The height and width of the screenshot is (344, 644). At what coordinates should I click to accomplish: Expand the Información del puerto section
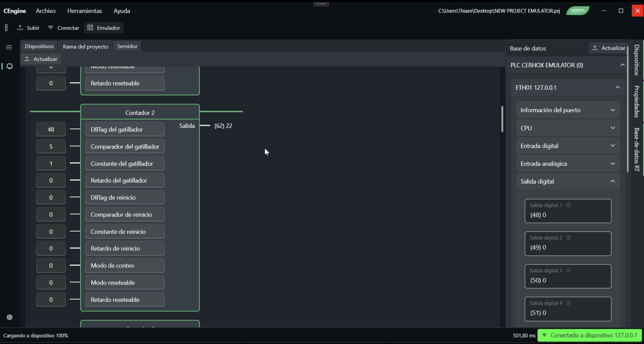[x=568, y=110]
